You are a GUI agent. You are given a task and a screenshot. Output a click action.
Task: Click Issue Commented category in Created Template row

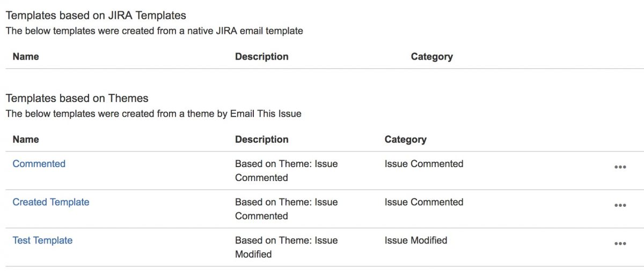tap(424, 202)
